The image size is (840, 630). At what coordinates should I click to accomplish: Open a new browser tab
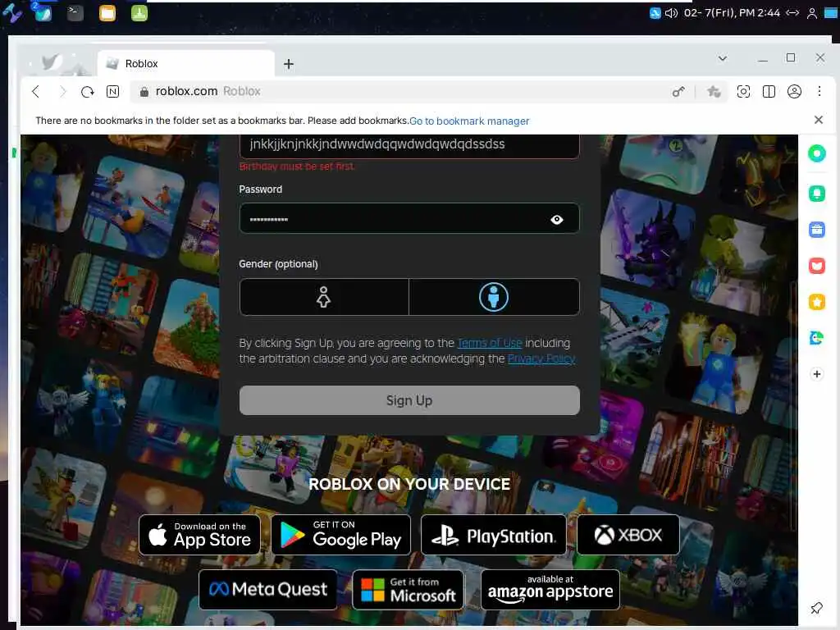(288, 64)
